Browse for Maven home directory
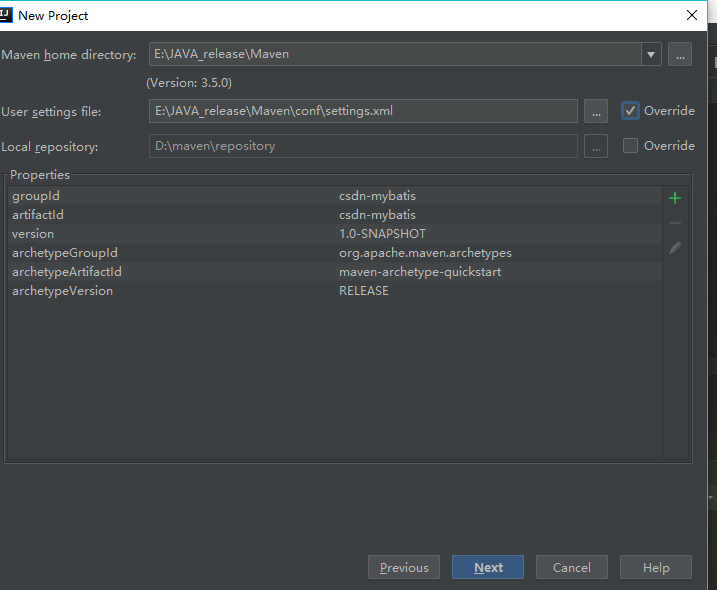This screenshot has height=590, width=717. point(680,54)
